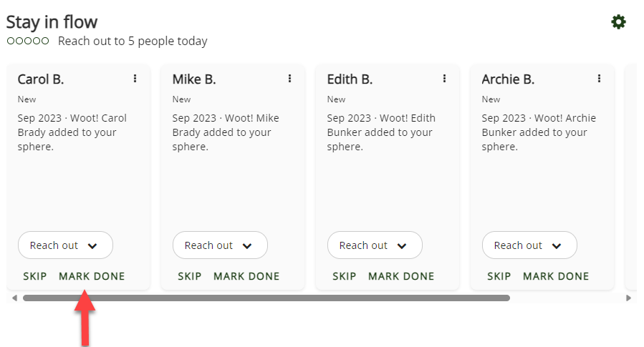
Task: Skip the Mike B. card
Action: coord(190,276)
